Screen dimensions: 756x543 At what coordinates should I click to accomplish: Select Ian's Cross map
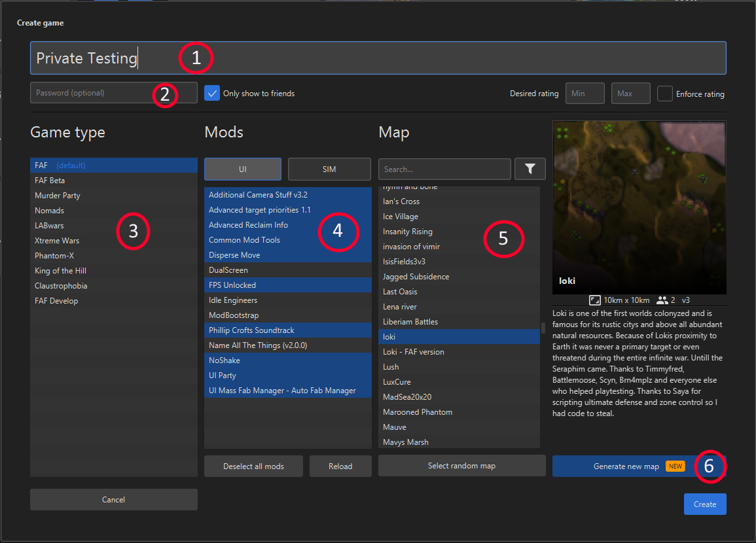click(459, 201)
